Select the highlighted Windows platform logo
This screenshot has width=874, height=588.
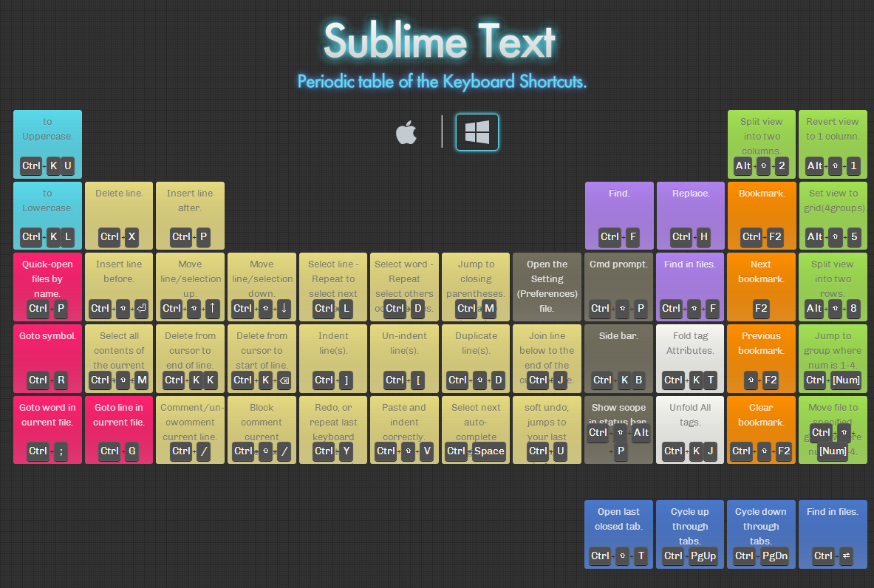477,133
